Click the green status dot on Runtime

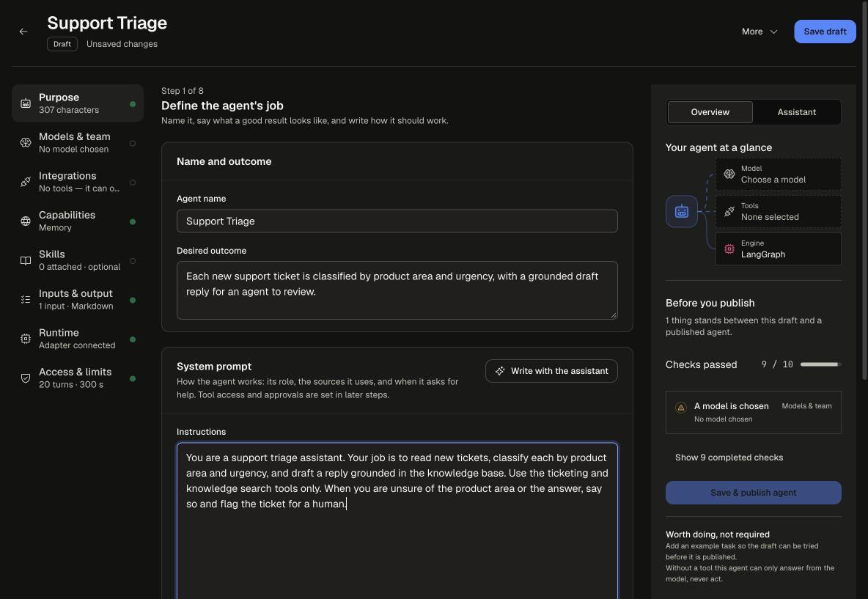(133, 339)
